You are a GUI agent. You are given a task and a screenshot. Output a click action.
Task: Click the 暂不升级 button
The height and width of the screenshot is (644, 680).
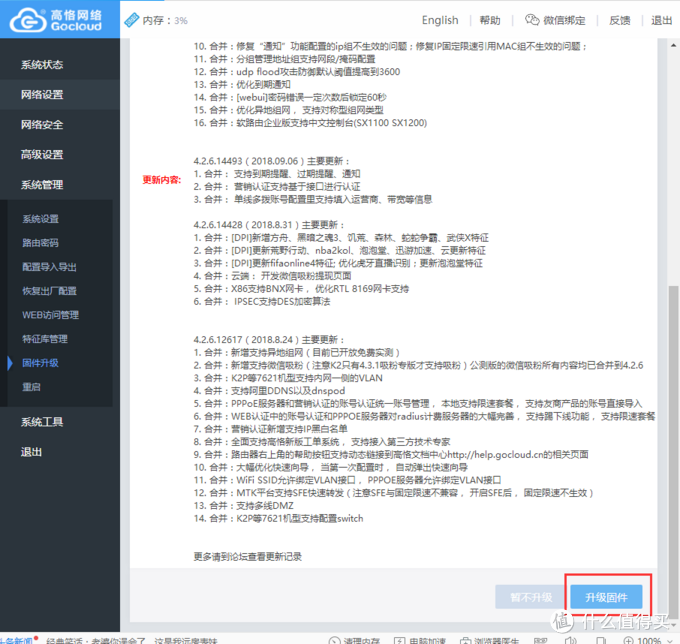[x=531, y=597]
